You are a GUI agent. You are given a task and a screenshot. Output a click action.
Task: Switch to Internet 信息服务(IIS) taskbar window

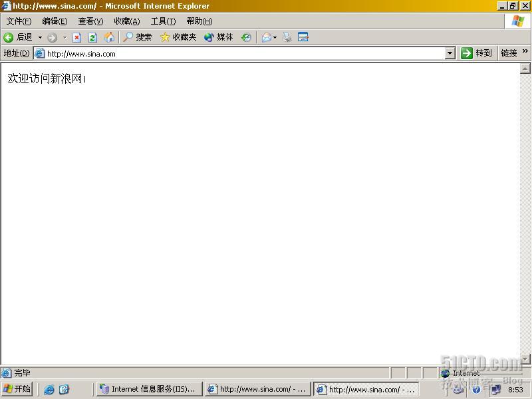tap(149, 389)
